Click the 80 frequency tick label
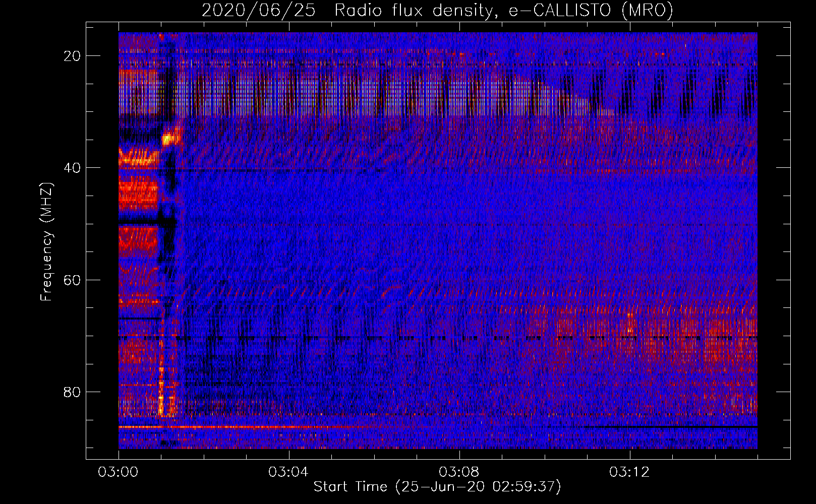 [73, 392]
